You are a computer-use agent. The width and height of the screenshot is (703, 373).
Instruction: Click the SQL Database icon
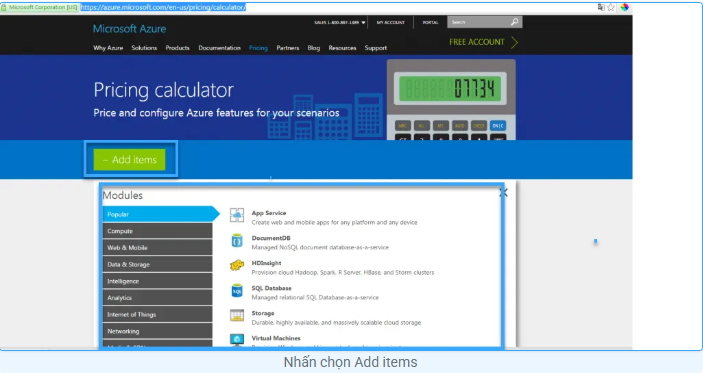(237, 291)
